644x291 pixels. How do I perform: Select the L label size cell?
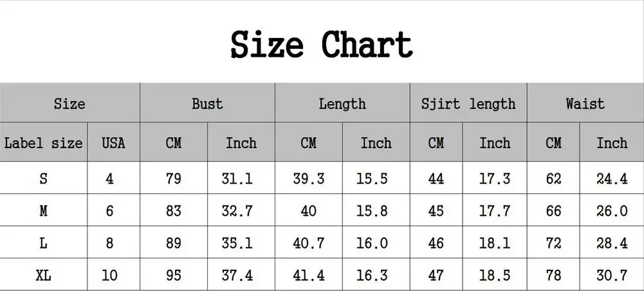(44, 243)
